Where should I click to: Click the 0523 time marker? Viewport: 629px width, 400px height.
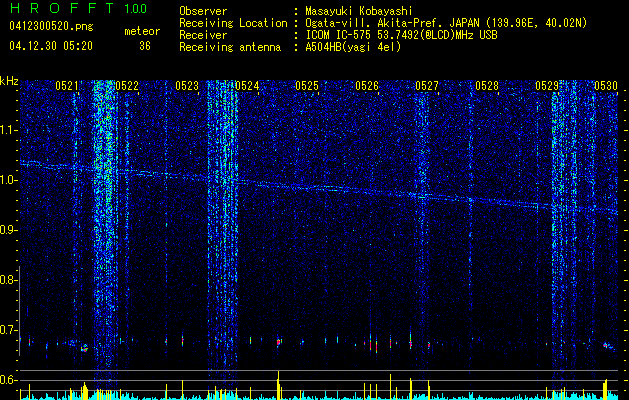187,85
